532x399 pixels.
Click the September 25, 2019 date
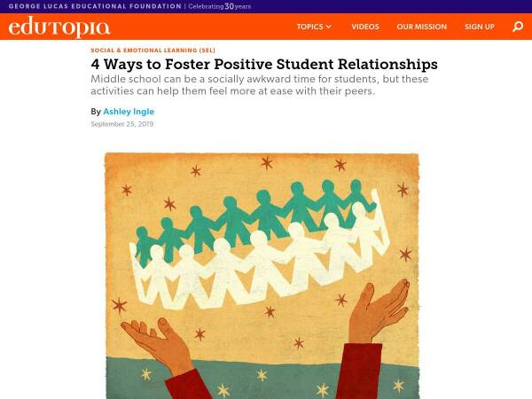click(122, 124)
